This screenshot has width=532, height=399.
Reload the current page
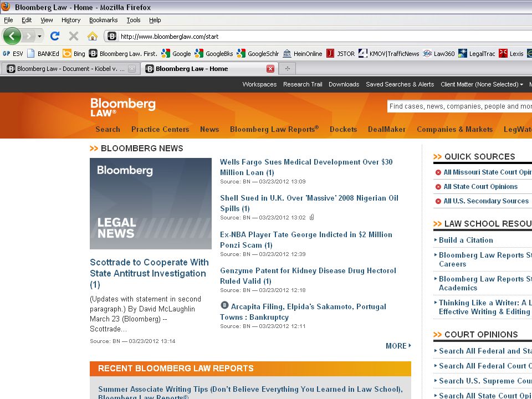[x=55, y=36]
